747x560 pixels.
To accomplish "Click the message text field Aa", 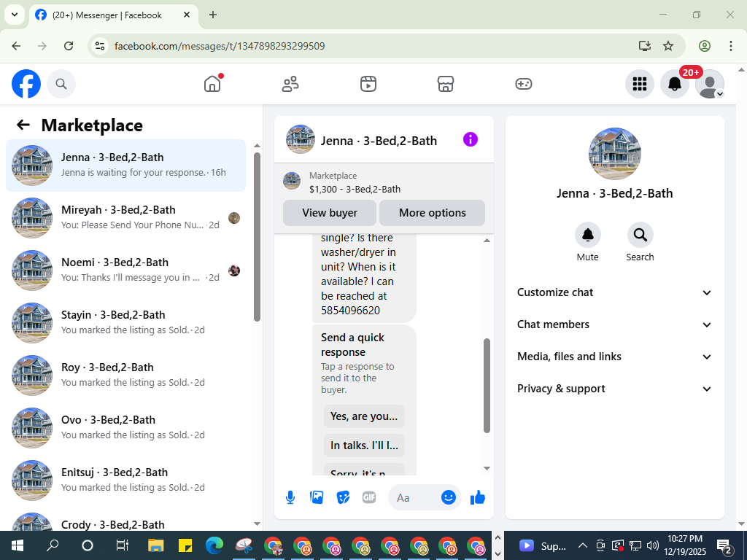I will pos(414,497).
